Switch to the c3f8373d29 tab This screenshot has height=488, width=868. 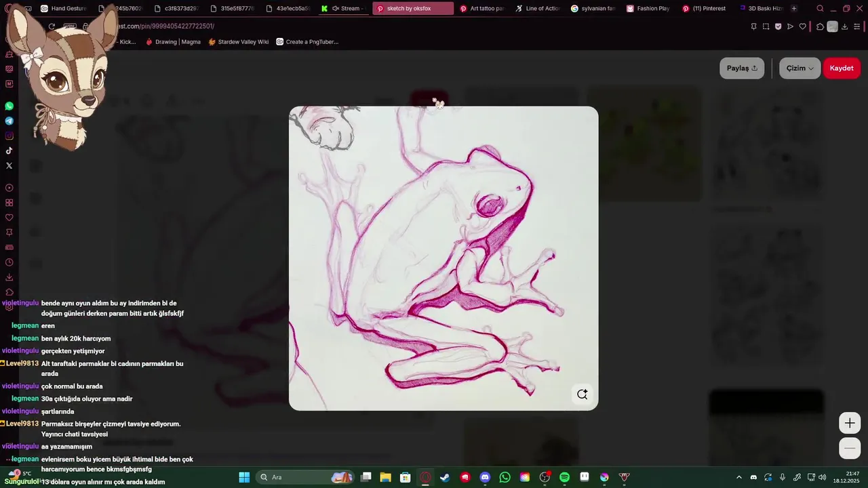point(176,9)
